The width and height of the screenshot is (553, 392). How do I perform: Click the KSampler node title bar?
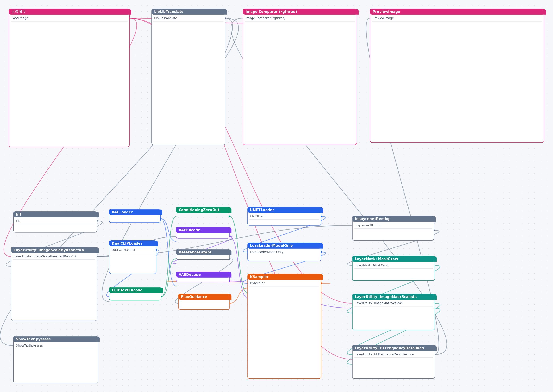click(285, 277)
